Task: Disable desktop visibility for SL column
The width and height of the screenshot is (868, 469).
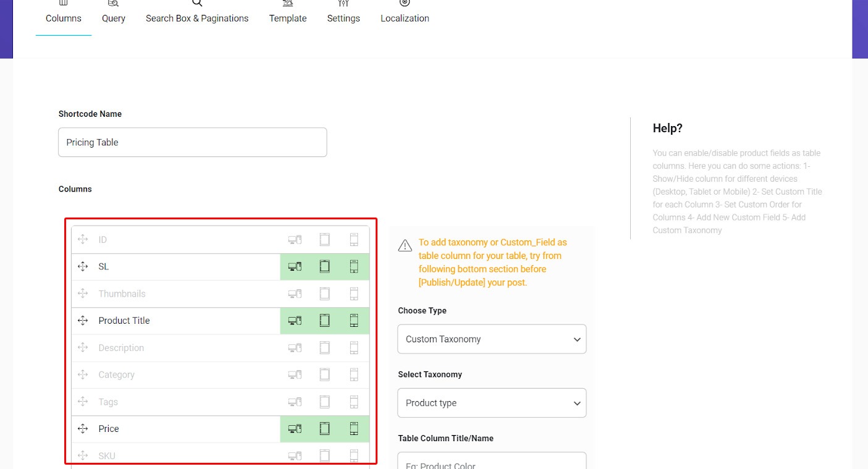Action: 295,266
